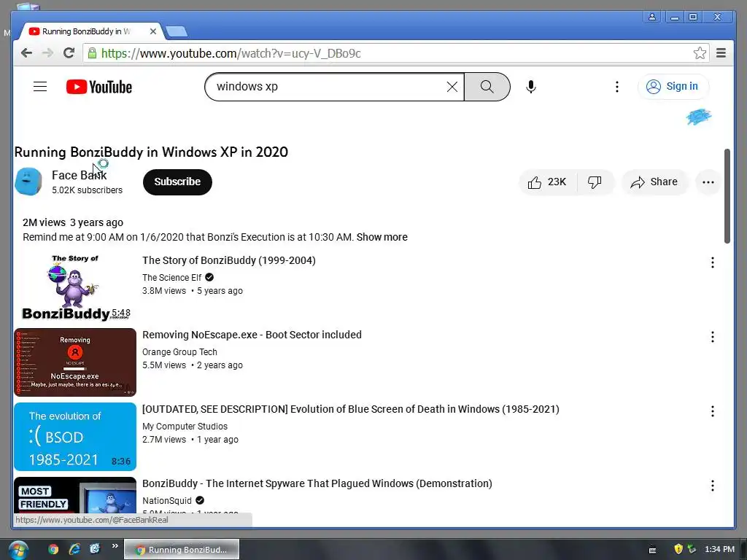Click the URL address bar
The width and height of the screenshot is (747, 560).
click(395, 52)
